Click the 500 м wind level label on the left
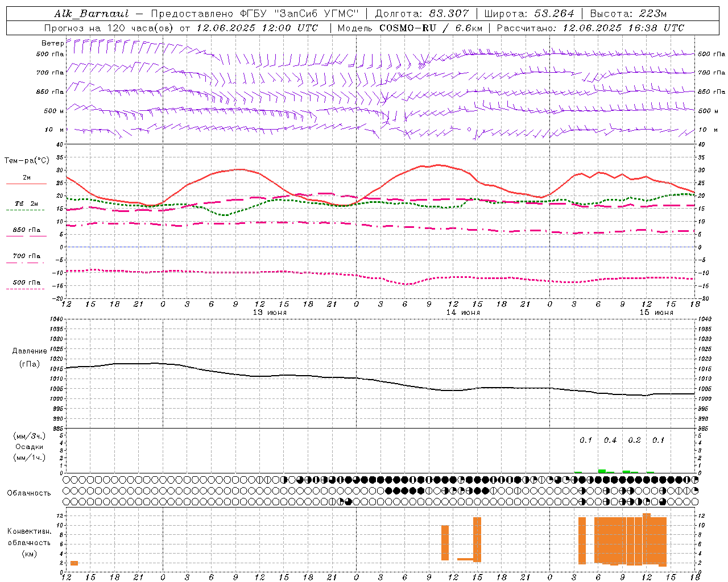 click(55, 111)
